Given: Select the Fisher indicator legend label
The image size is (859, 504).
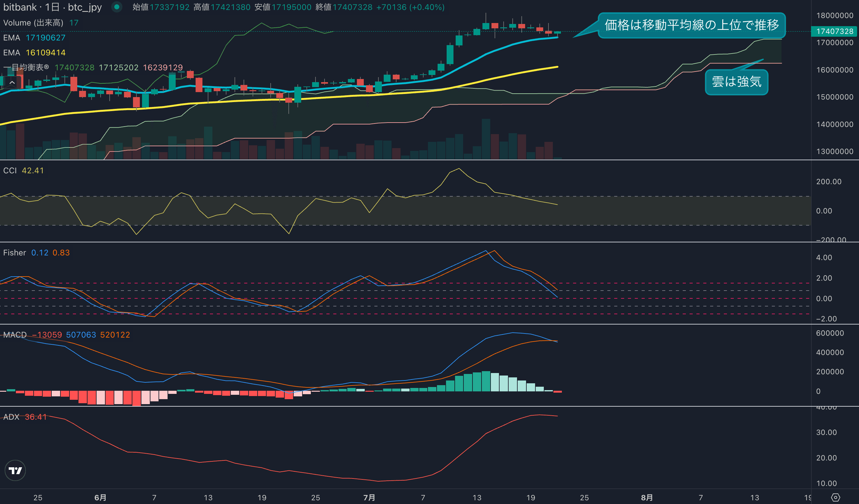Looking at the screenshot, I should [14, 253].
